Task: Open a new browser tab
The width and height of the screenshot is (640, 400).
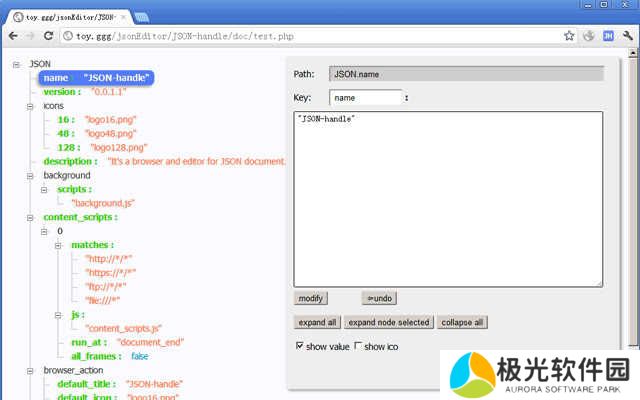Action: [x=142, y=16]
